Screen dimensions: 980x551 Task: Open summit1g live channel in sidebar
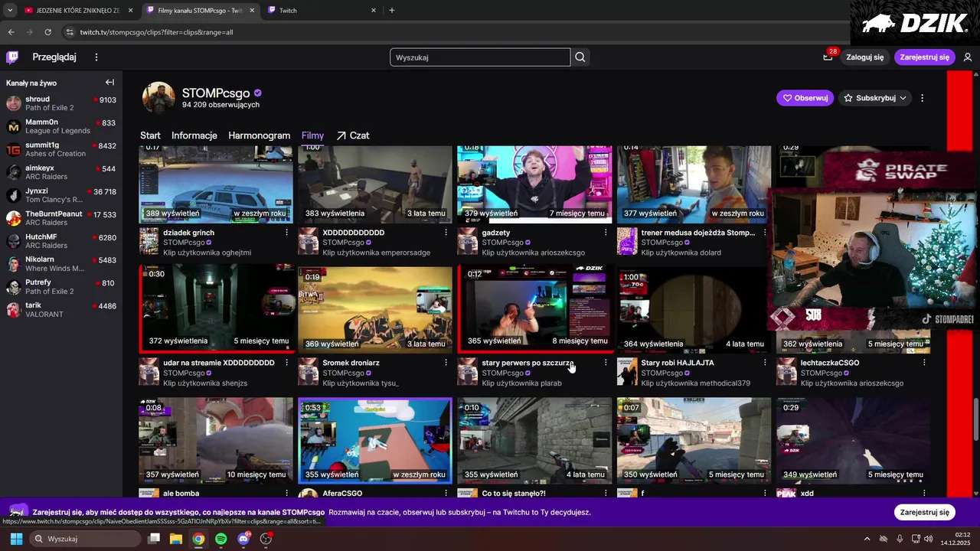tap(61, 149)
